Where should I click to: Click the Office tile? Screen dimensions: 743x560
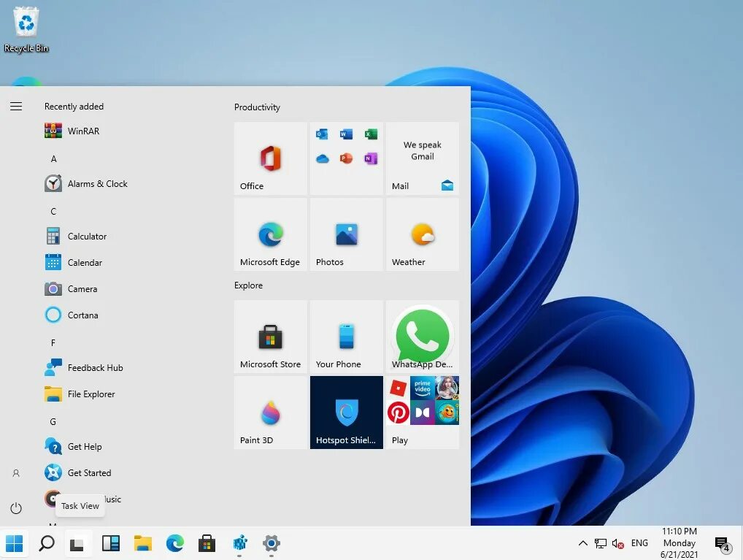[271, 158]
